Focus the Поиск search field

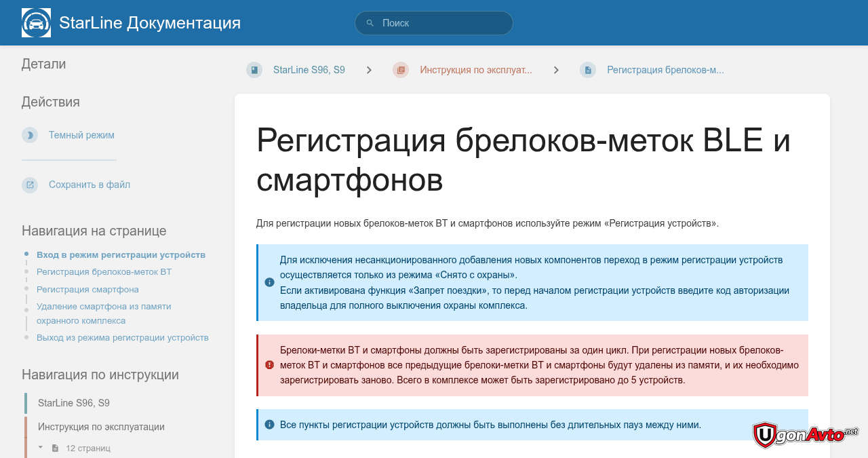434,23
